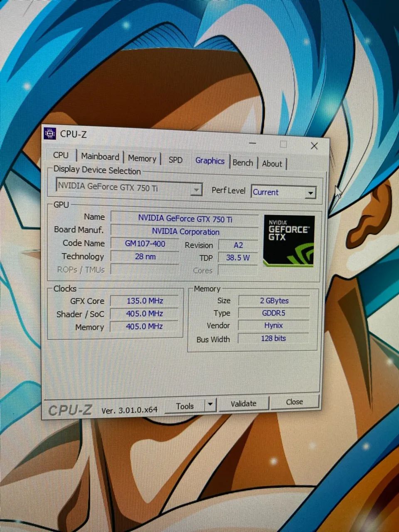Select the Technology 28 nm value
This screenshot has height=532, width=399.
[x=145, y=257]
